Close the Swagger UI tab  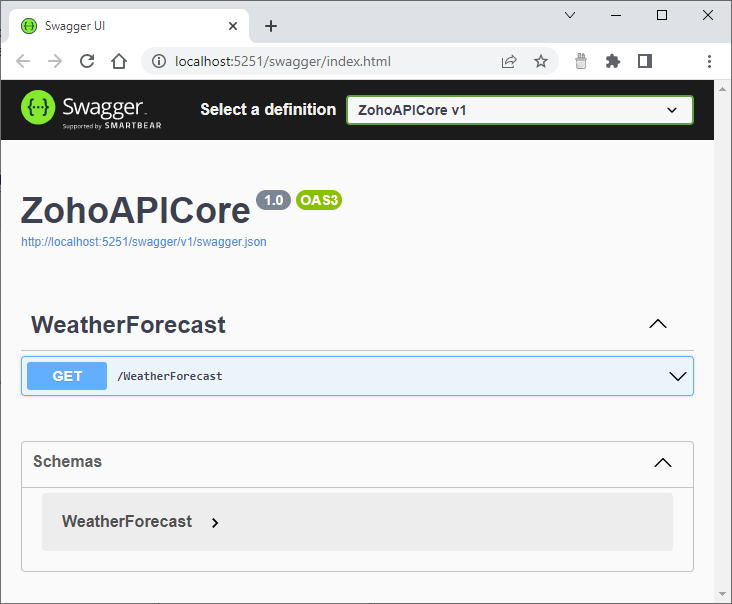[232, 26]
